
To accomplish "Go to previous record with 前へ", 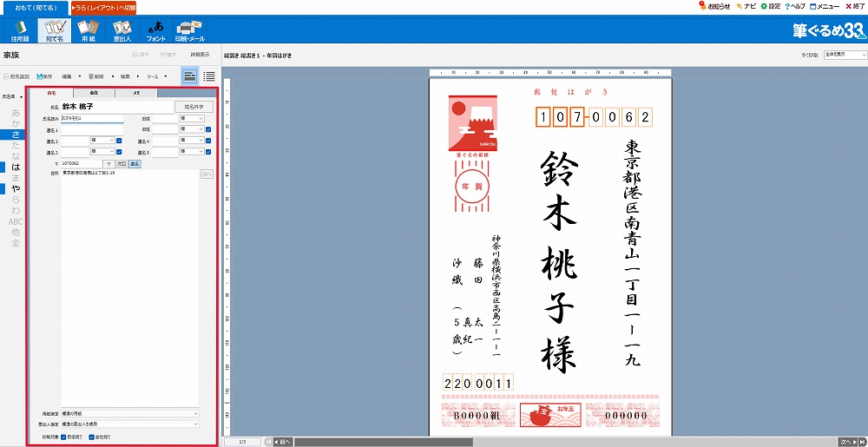I will coord(283,442).
